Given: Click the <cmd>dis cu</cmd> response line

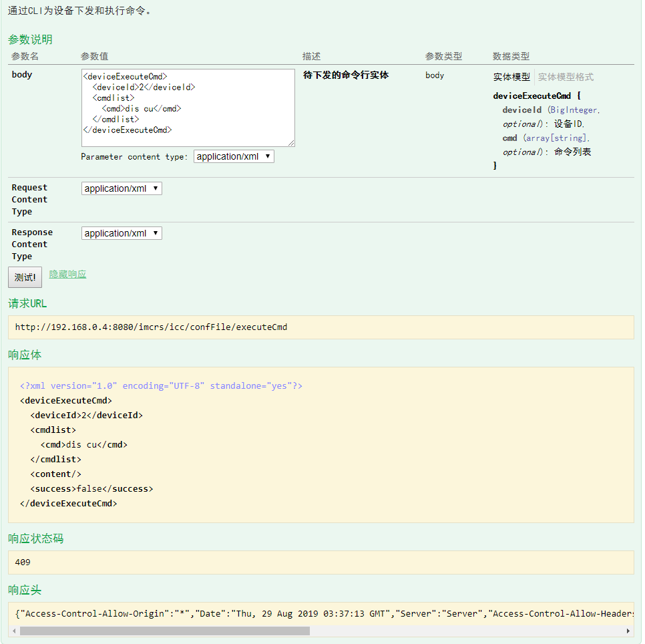Looking at the screenshot, I should (x=84, y=445).
